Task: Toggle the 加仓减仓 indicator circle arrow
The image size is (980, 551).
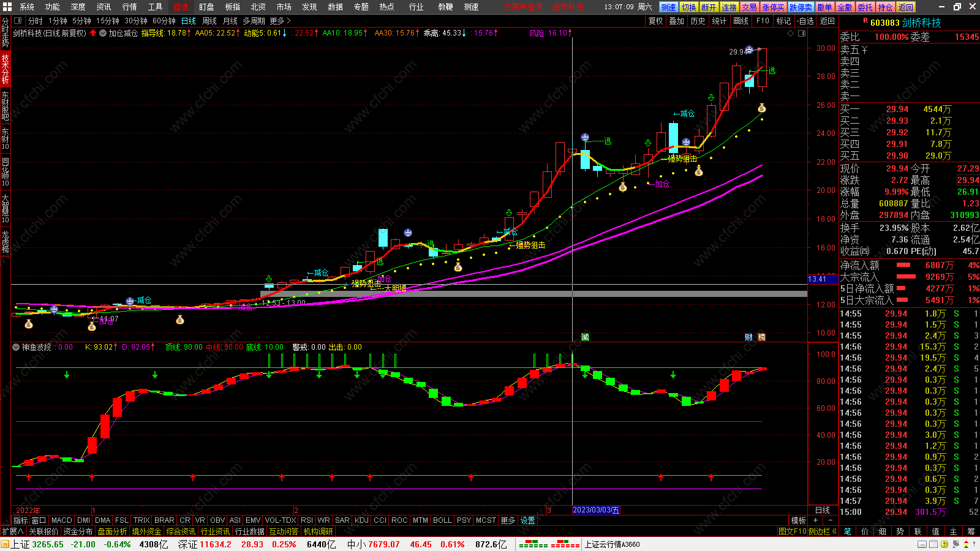Action: click(x=103, y=33)
